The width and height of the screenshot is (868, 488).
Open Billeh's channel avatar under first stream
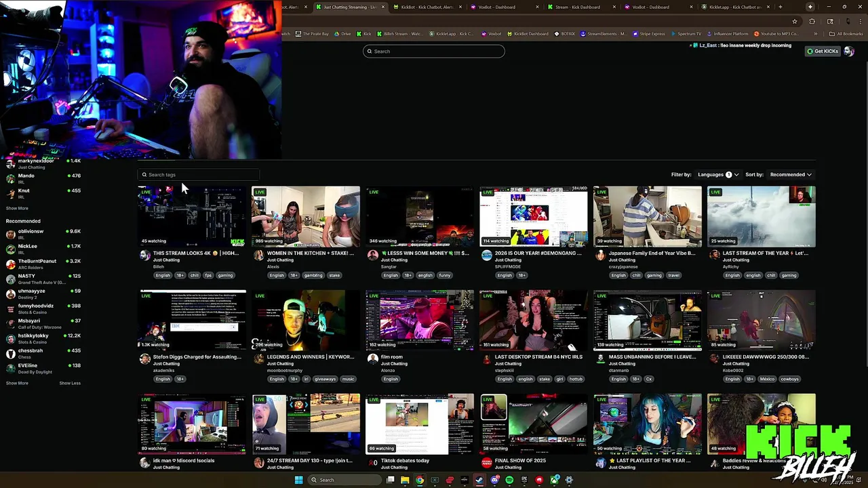[144, 255]
